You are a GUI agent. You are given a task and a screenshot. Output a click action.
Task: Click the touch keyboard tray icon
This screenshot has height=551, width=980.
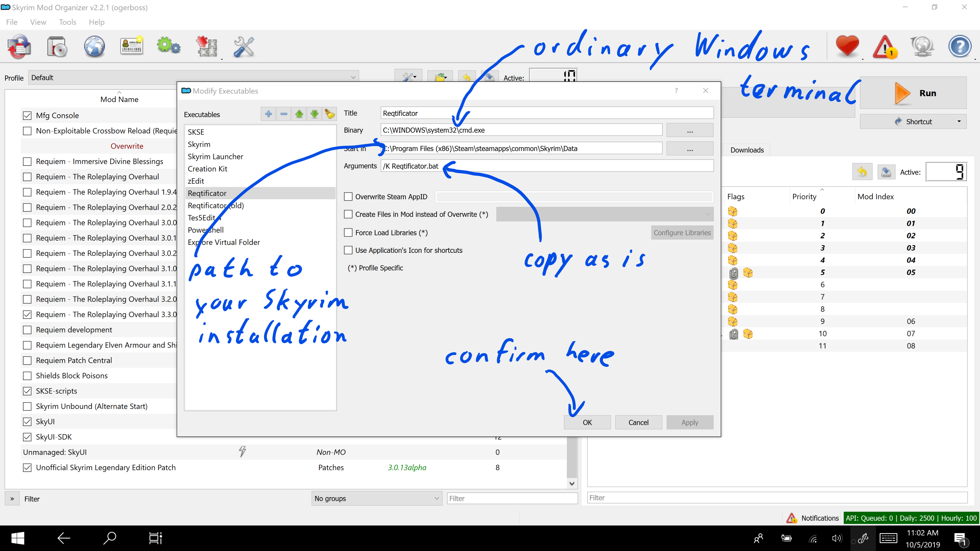coord(889,538)
